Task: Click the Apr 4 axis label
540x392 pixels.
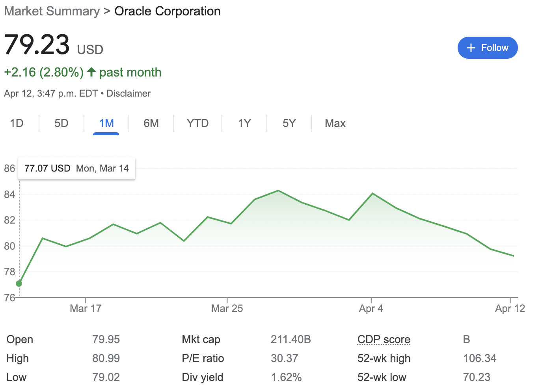Action: (371, 308)
